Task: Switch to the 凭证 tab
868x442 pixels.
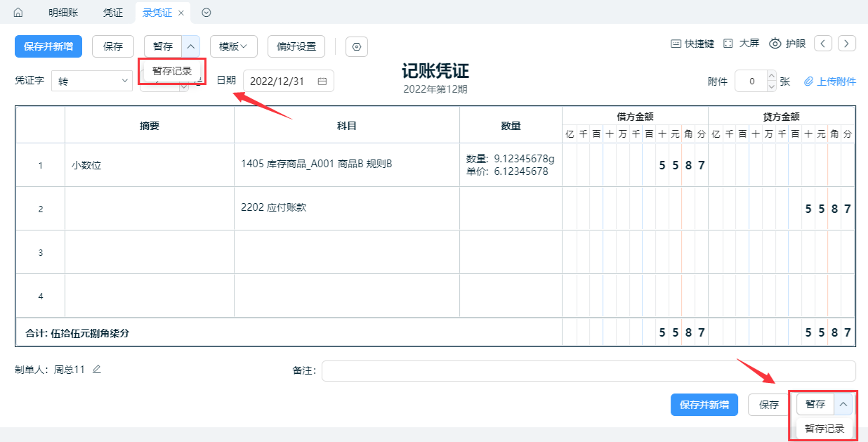Action: 112,13
